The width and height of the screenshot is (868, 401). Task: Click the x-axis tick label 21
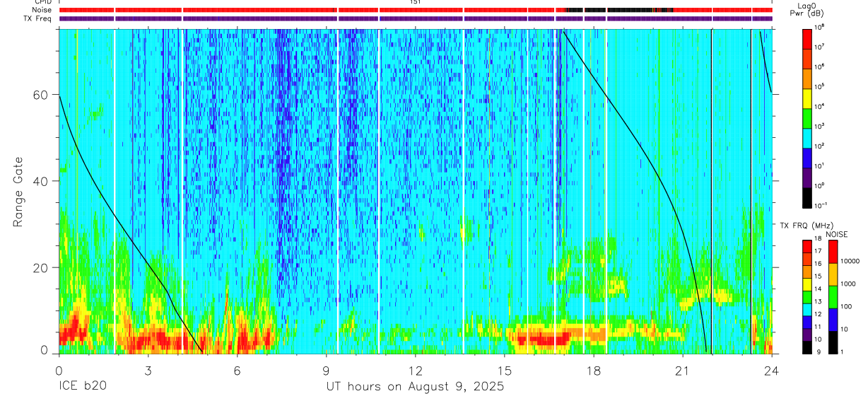[x=682, y=371]
